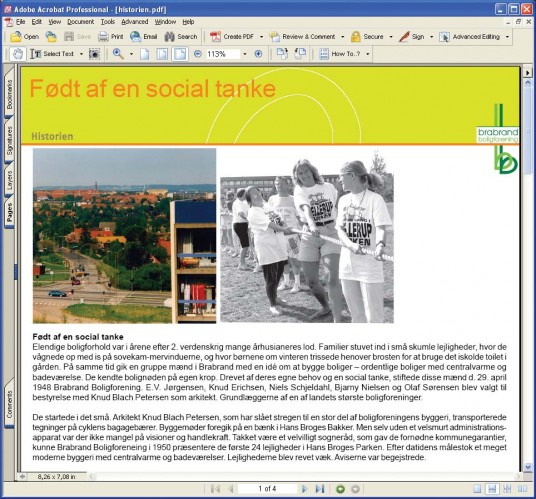Viewport: 536px width, 499px height.
Task: Select the Hand tool
Action: 18,54
